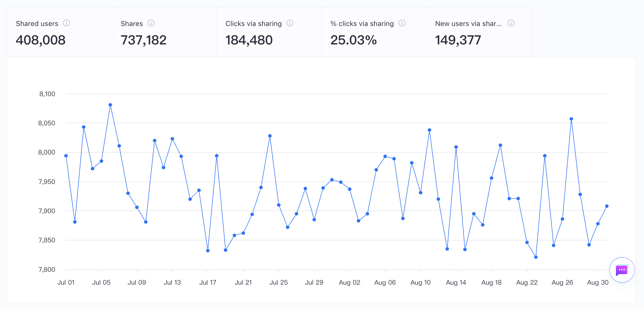Viewport: 644px width, 309px height.
Task: Click info icon beside Shares
Action: [x=151, y=23]
